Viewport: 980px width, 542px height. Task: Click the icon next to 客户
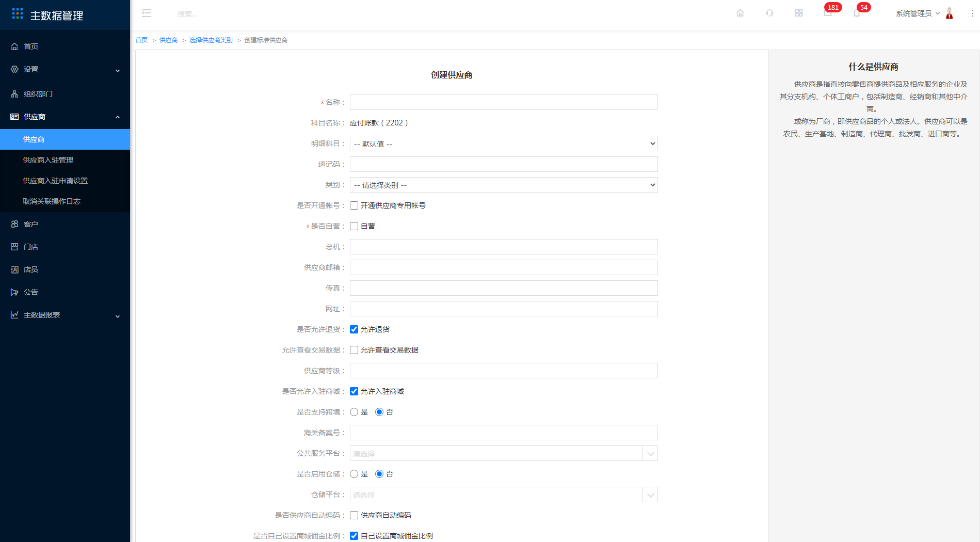14,224
